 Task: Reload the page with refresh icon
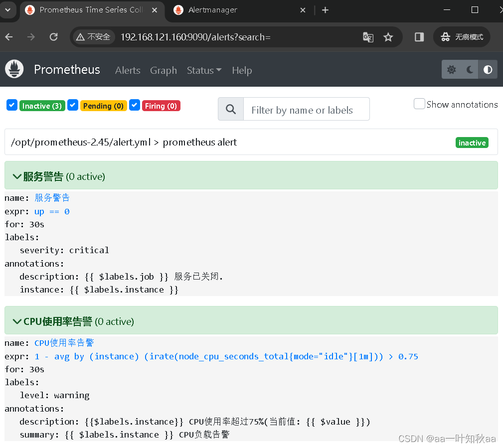[53, 37]
